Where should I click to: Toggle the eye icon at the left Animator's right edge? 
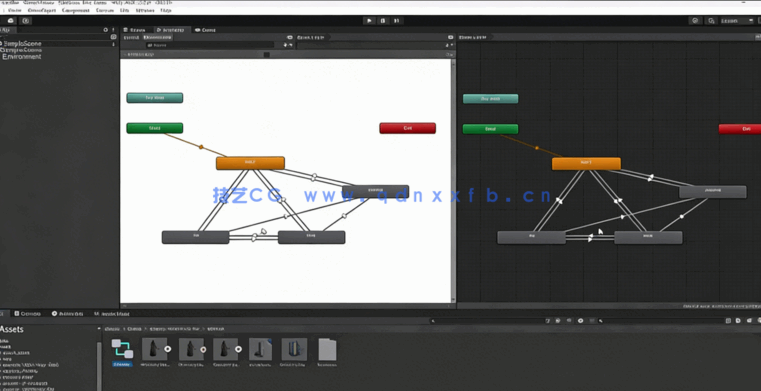(451, 37)
